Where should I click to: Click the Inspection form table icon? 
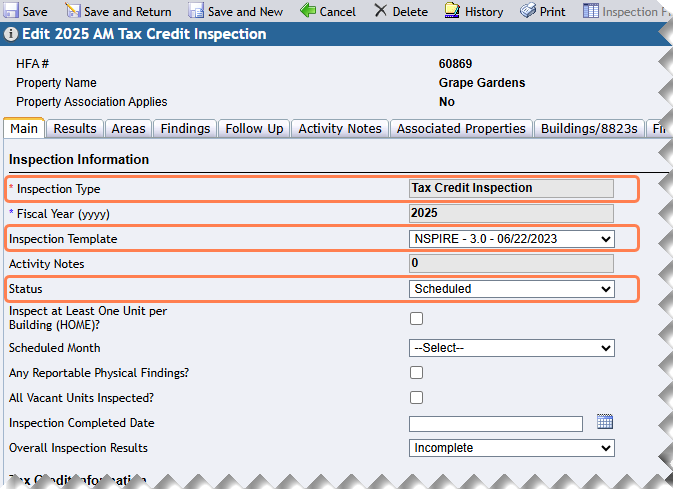[591, 11]
